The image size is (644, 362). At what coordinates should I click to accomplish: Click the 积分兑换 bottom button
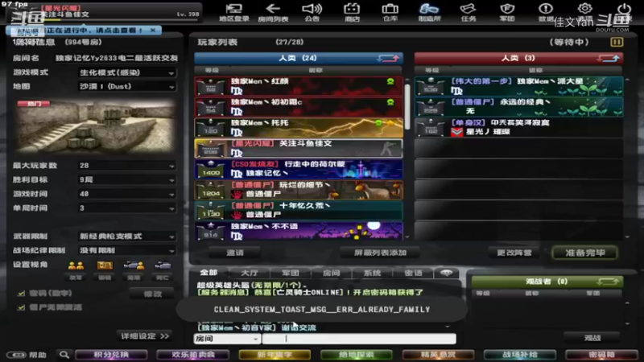tap(111, 355)
